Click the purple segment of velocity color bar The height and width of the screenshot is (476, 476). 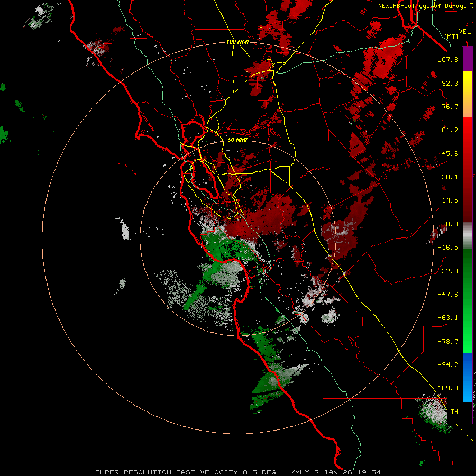click(x=467, y=59)
